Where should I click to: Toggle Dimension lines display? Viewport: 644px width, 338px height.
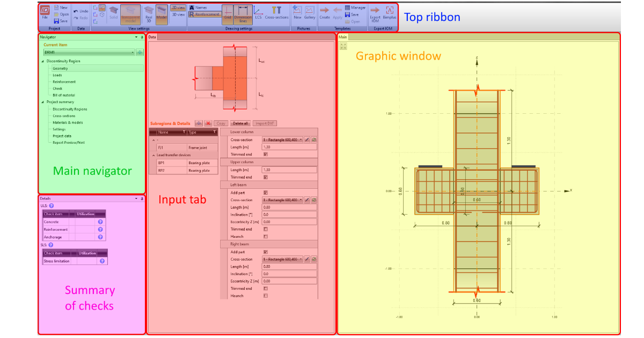(243, 14)
